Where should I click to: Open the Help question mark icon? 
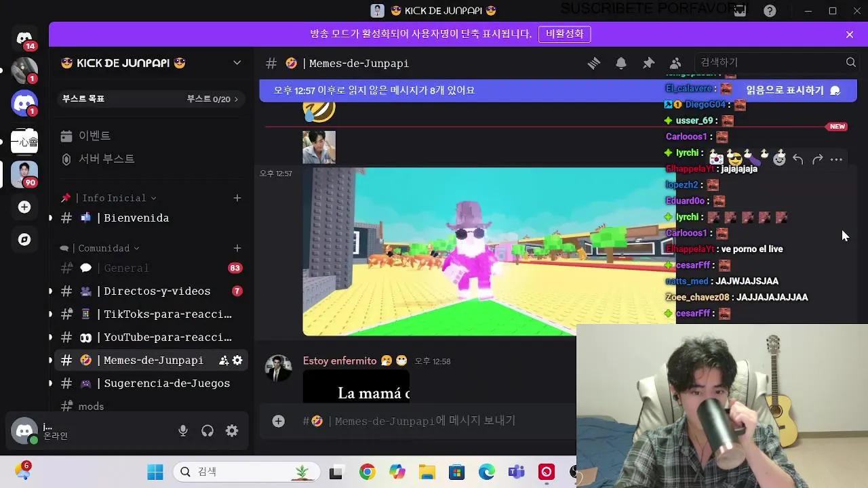click(x=770, y=11)
